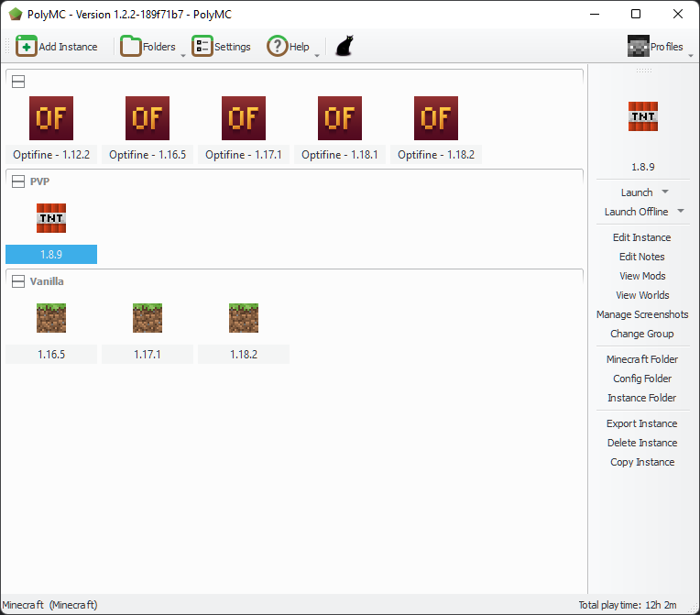Click Launch Offline
The height and width of the screenshot is (615, 700).
coord(636,212)
